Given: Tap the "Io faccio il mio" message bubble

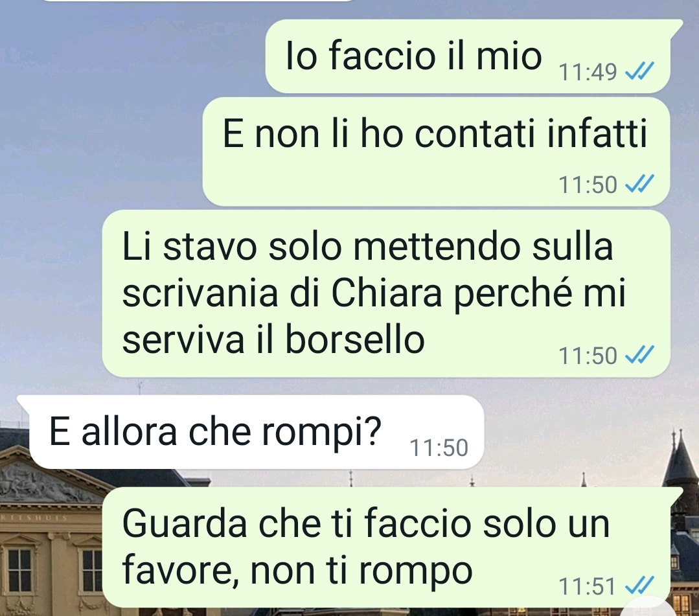Looking at the screenshot, I should tap(468, 56).
